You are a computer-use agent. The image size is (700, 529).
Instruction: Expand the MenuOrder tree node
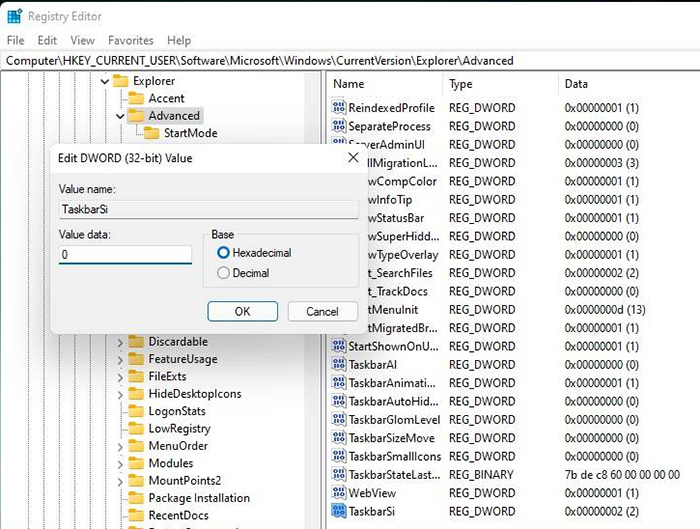click(x=120, y=447)
